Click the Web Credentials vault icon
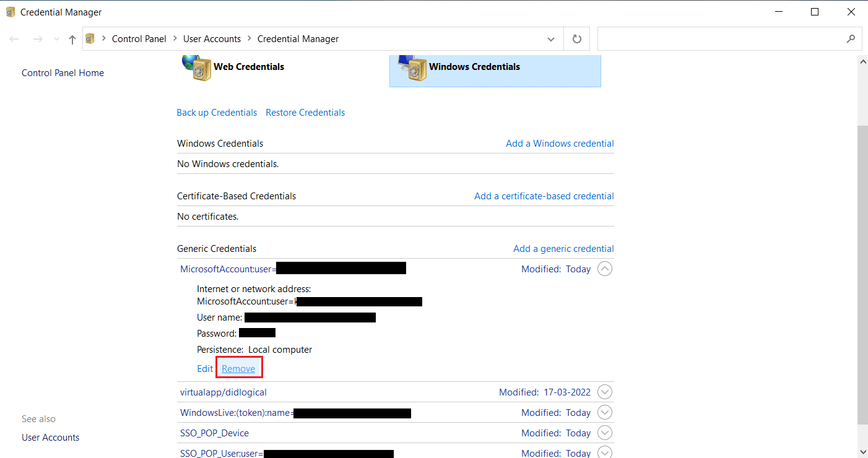This screenshot has height=458, width=868. (x=197, y=68)
